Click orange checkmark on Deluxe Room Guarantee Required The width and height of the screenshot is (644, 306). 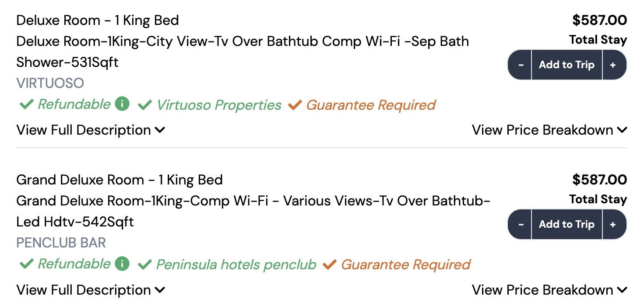coord(295,105)
